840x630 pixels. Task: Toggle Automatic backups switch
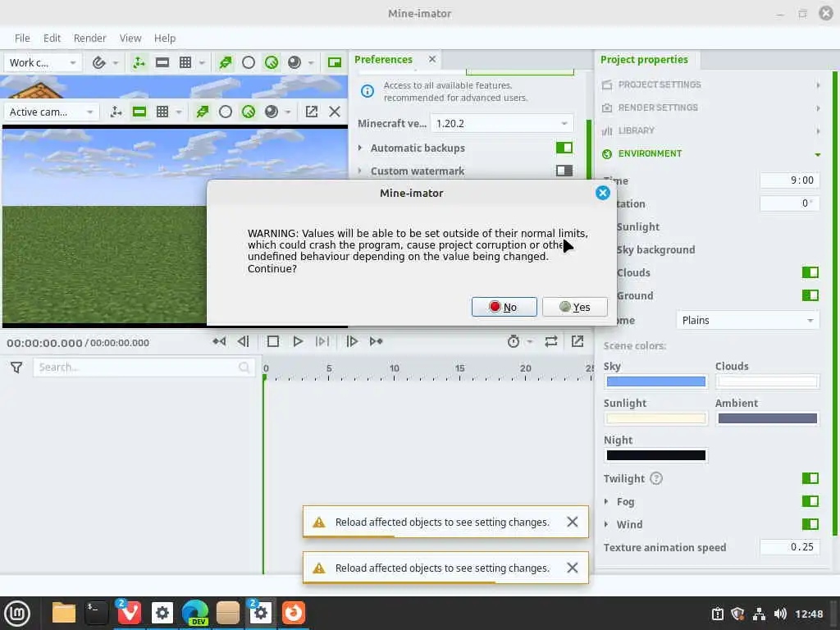[564, 148]
